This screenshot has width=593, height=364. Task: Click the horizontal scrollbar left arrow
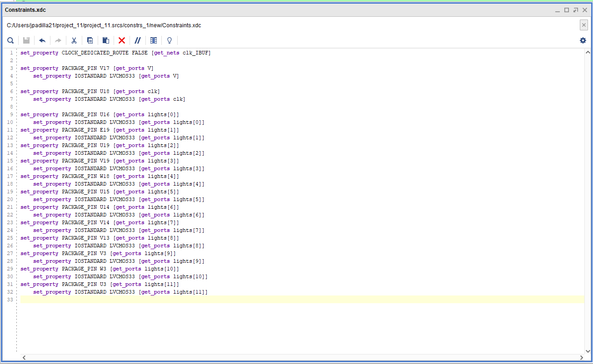tap(24, 358)
